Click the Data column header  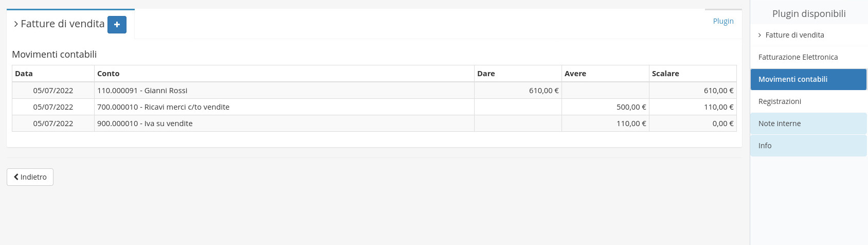click(53, 74)
